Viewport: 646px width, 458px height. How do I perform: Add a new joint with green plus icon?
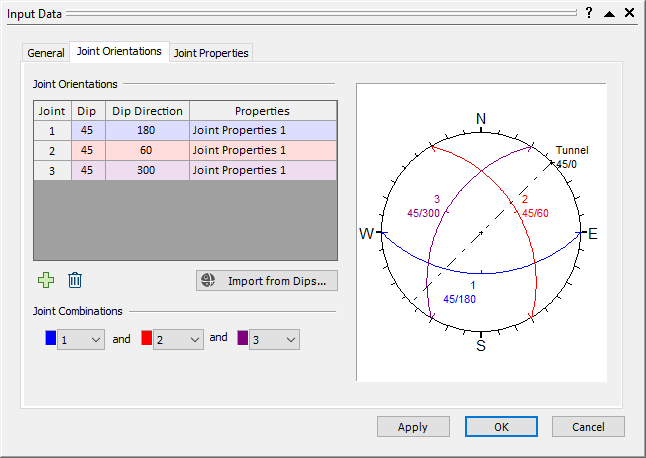coord(46,280)
